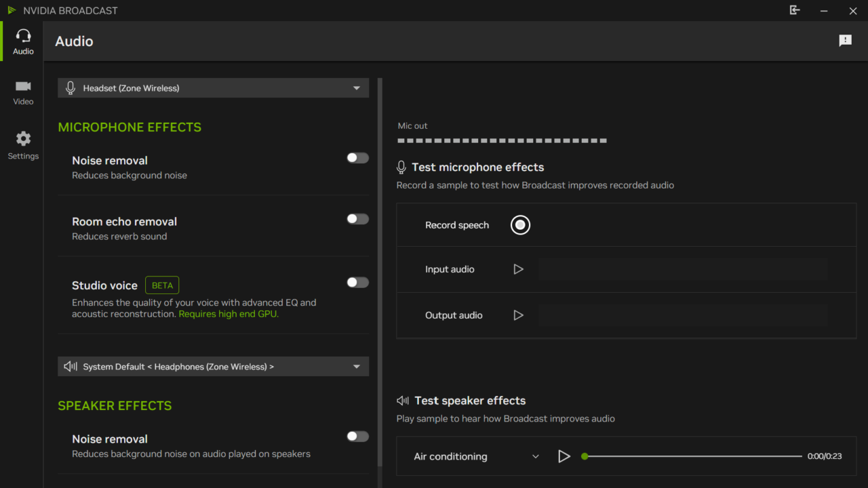868x488 pixels.
Task: Click the Requires high end GPU link
Action: (228, 314)
